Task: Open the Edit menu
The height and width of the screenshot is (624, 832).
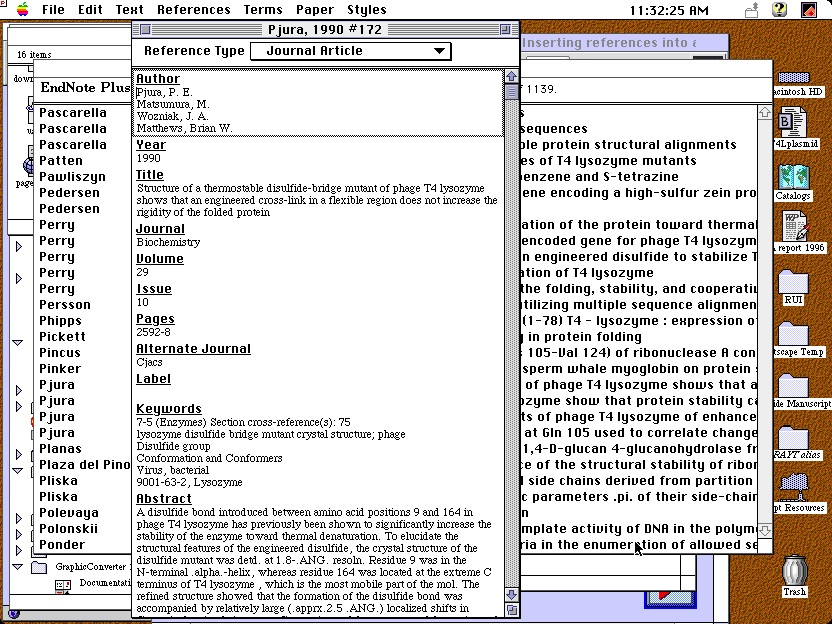Action: pyautogui.click(x=90, y=10)
